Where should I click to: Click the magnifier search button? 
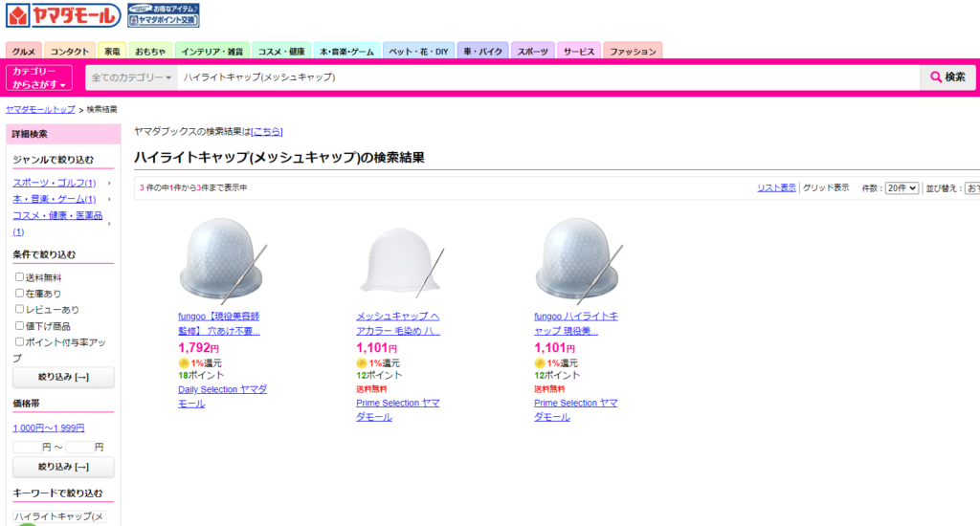point(947,77)
